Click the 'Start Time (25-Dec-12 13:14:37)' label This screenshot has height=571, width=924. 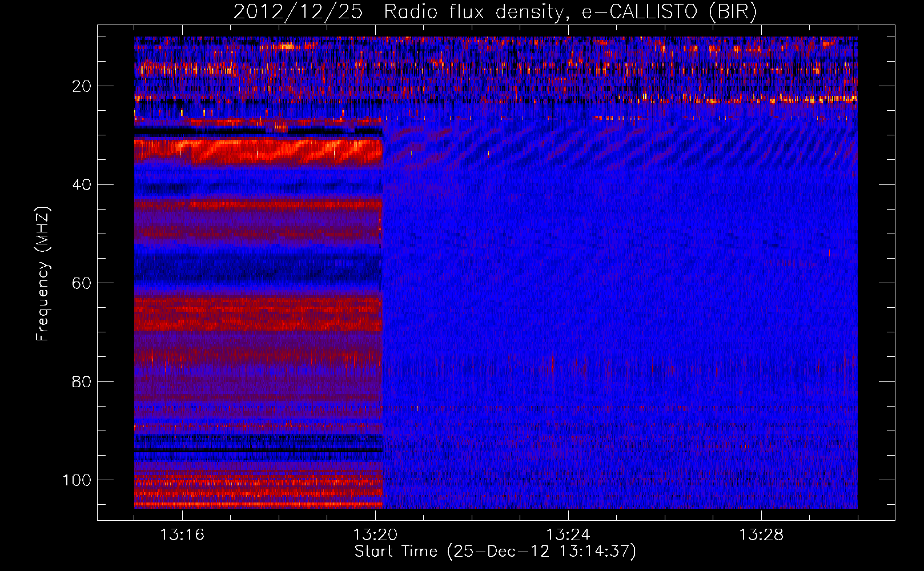(x=495, y=552)
